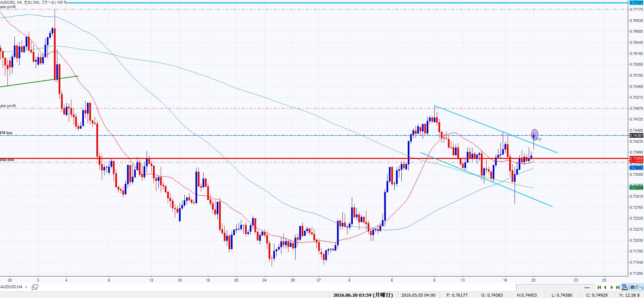Image resolution: width=644 pixels, height=298 pixels.
Task: Click the stacked chart windows icon near auto zoom
Action: [625, 287]
